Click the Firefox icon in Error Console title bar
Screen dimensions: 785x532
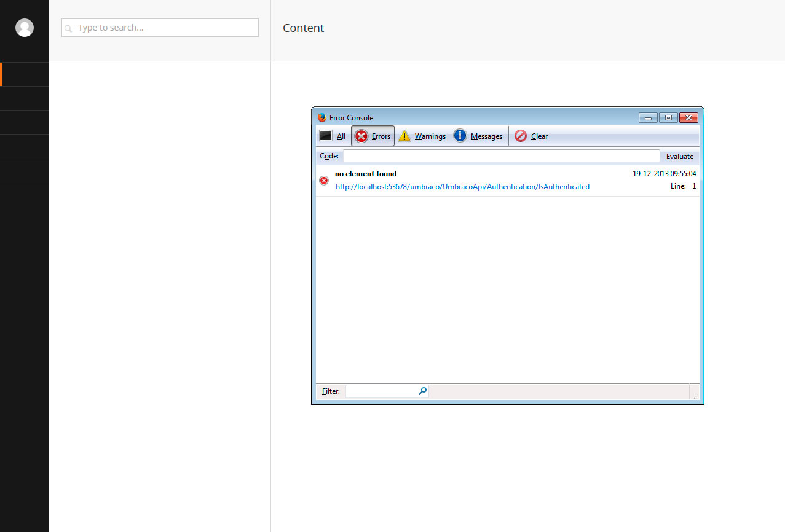322,117
